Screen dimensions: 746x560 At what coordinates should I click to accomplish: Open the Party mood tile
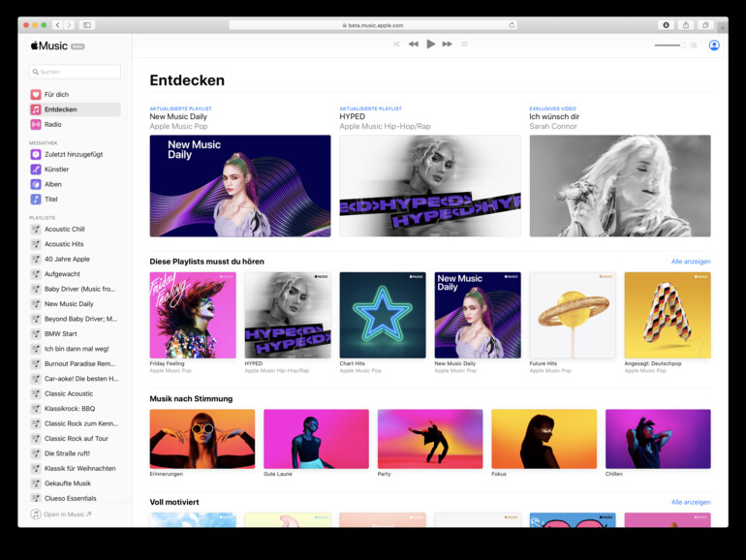[430, 439]
